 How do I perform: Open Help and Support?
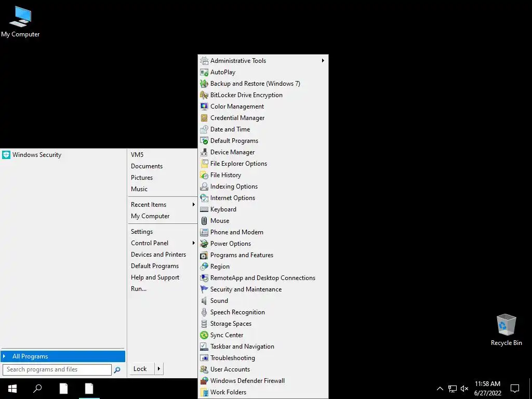pyautogui.click(x=155, y=277)
